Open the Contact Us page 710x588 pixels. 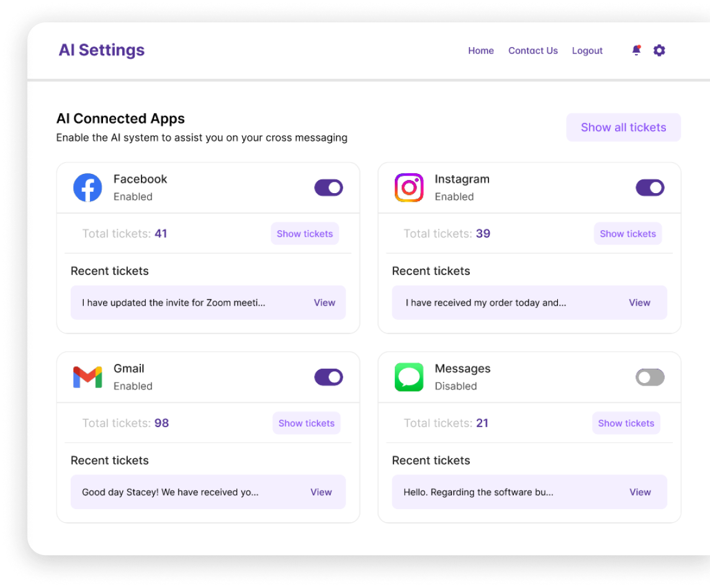532,50
